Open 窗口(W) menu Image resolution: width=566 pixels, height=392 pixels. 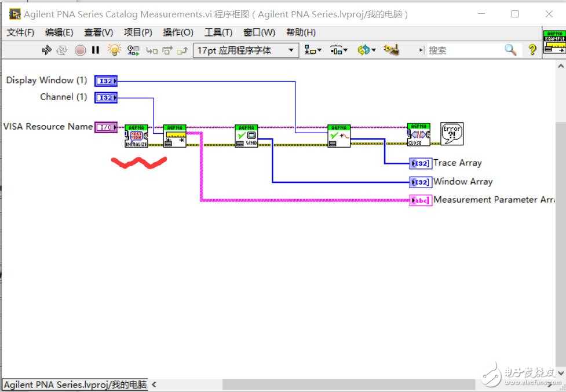pyautogui.click(x=259, y=32)
